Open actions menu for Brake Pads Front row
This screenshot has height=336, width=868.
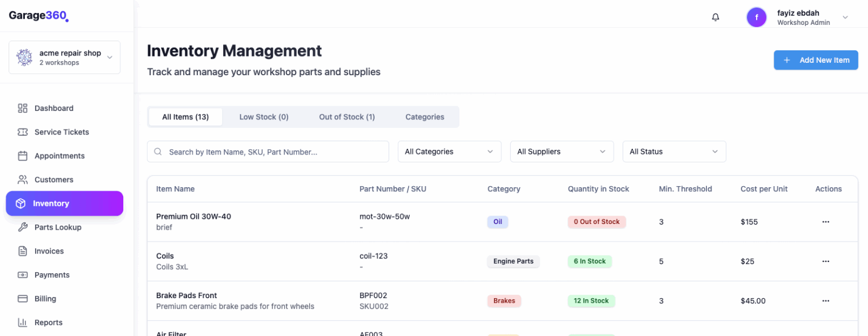(x=826, y=300)
